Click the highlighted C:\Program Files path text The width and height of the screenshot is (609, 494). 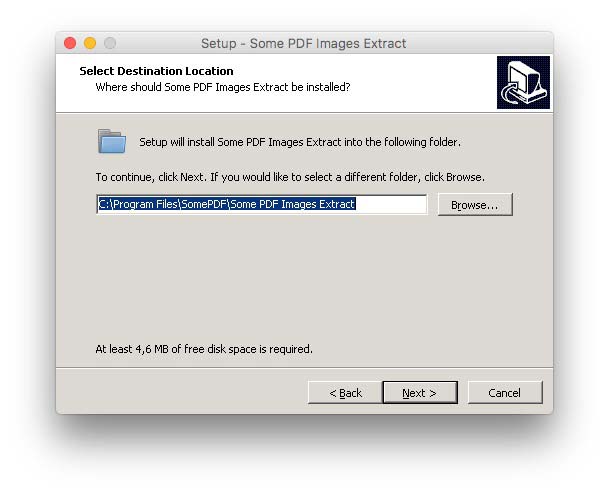click(x=227, y=204)
